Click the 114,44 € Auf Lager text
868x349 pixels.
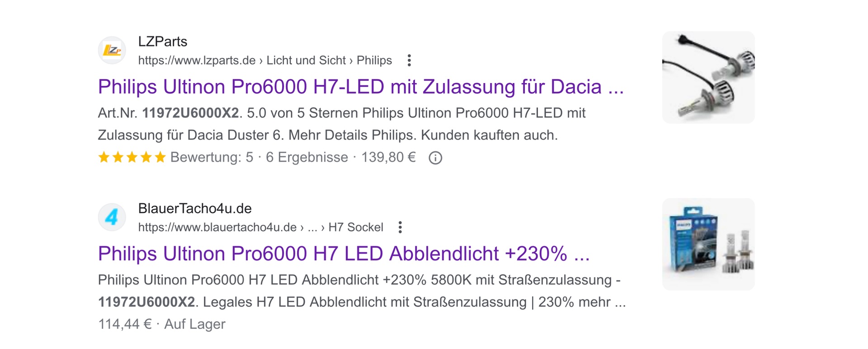pyautogui.click(x=161, y=324)
